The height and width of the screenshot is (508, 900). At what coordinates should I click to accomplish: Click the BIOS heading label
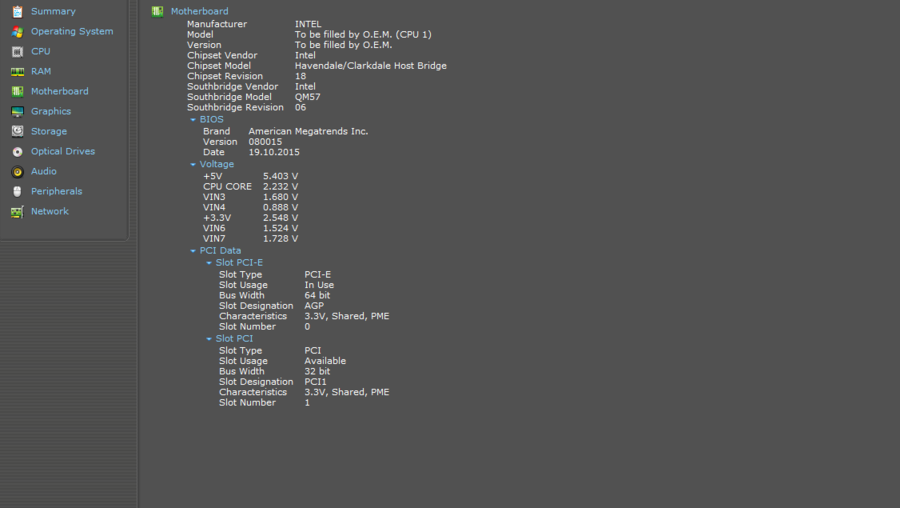211,119
